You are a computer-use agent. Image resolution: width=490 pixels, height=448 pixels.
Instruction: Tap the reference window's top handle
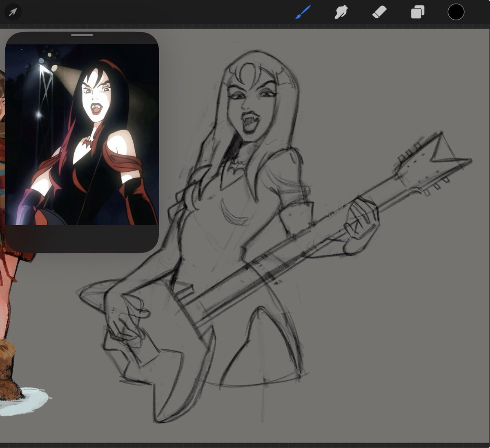(x=82, y=35)
